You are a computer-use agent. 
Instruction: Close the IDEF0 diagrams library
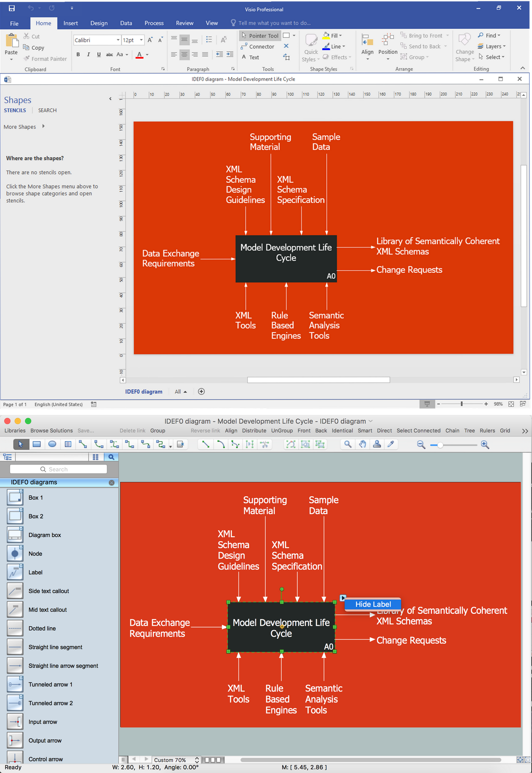click(112, 483)
